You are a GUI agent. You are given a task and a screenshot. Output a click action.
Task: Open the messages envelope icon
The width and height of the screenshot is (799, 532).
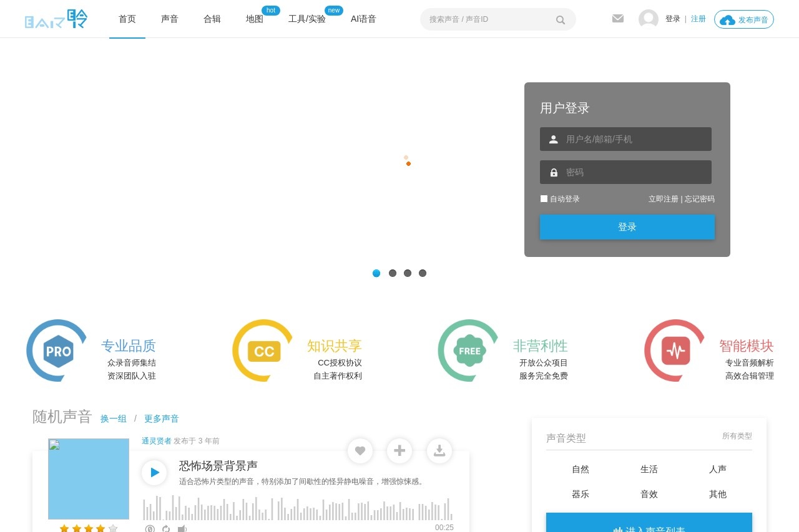point(618,19)
